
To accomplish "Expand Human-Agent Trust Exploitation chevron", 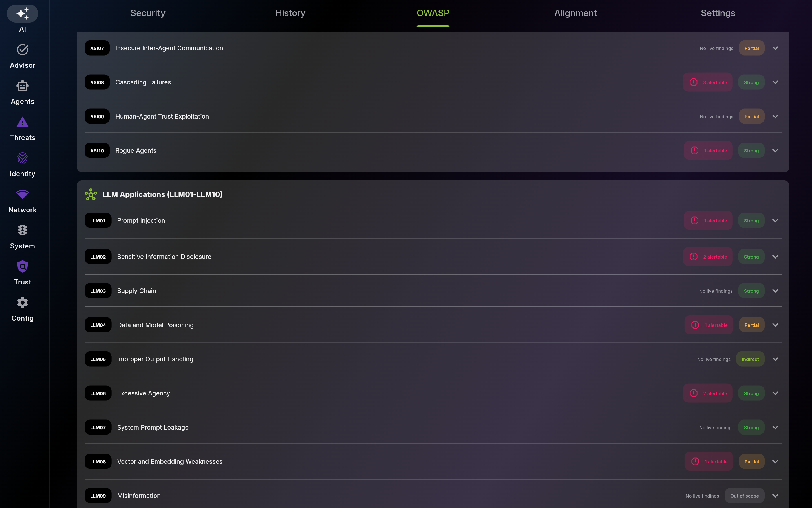I will pos(775,116).
